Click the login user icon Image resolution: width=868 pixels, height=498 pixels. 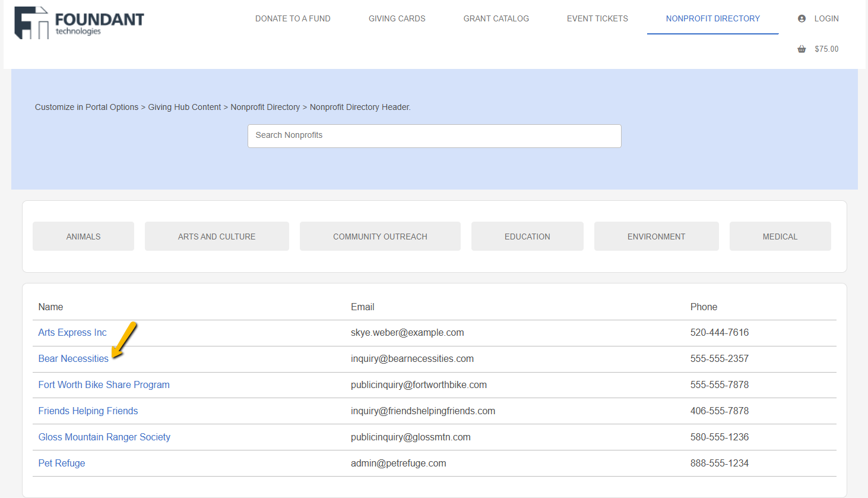click(802, 19)
